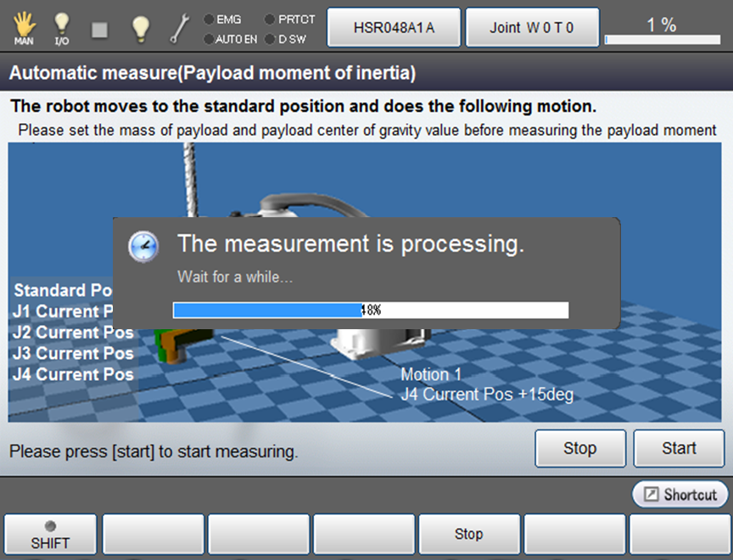Image resolution: width=733 pixels, height=560 pixels.
Task: Click the Motion 1 J4 Current Pos label
Action: pos(486,384)
